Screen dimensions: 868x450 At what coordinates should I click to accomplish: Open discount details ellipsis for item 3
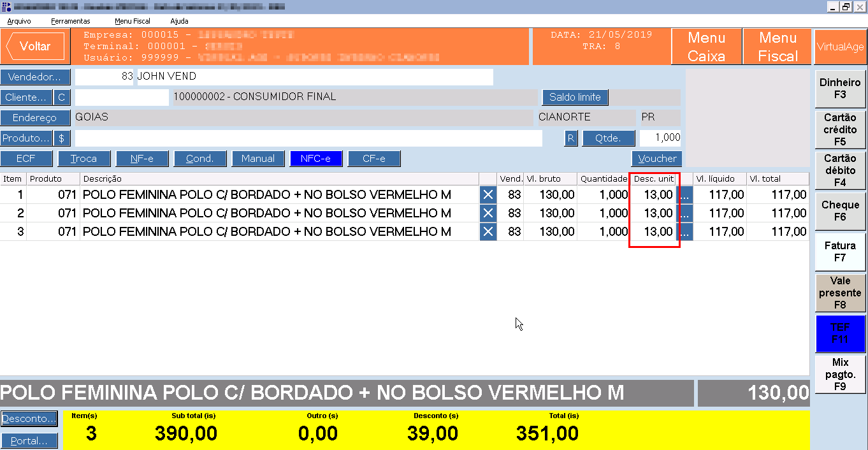684,232
